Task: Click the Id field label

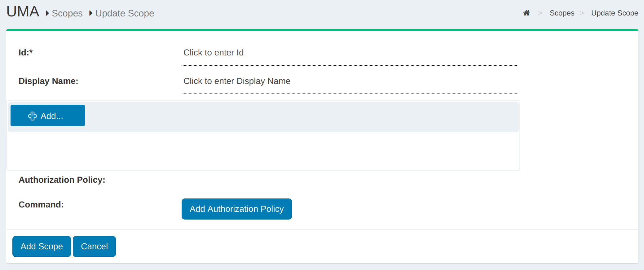Action: coord(26,53)
